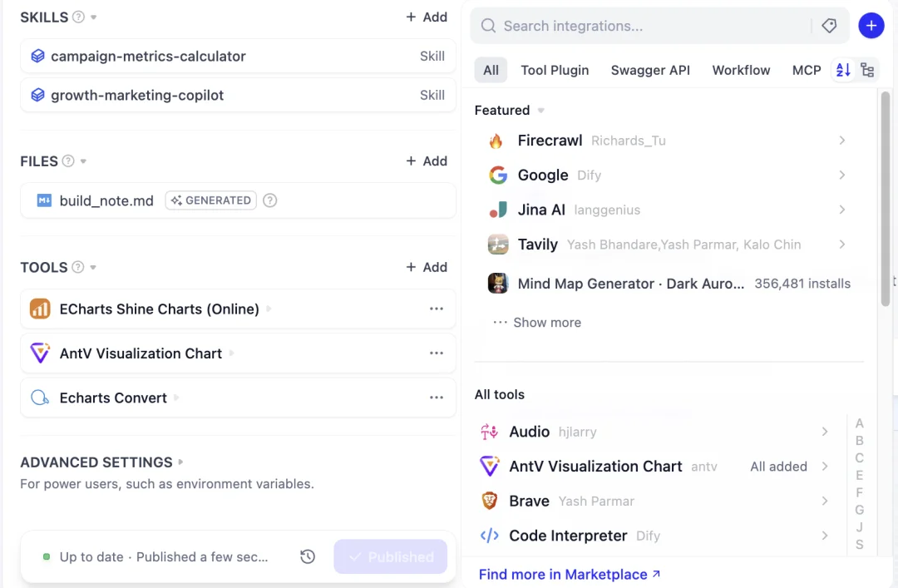Viewport: 898px width, 588px height.
Task: Click the version history clock icon
Action: [x=308, y=556]
